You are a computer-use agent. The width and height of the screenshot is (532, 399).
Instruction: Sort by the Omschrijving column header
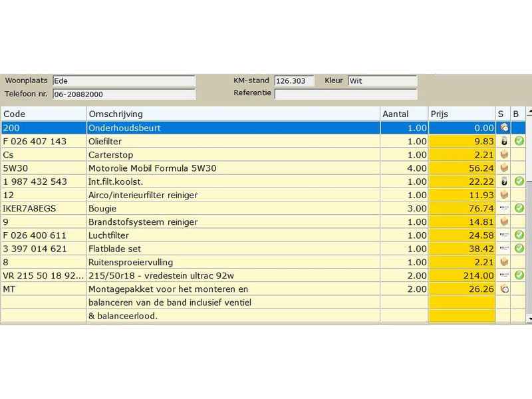click(x=233, y=114)
